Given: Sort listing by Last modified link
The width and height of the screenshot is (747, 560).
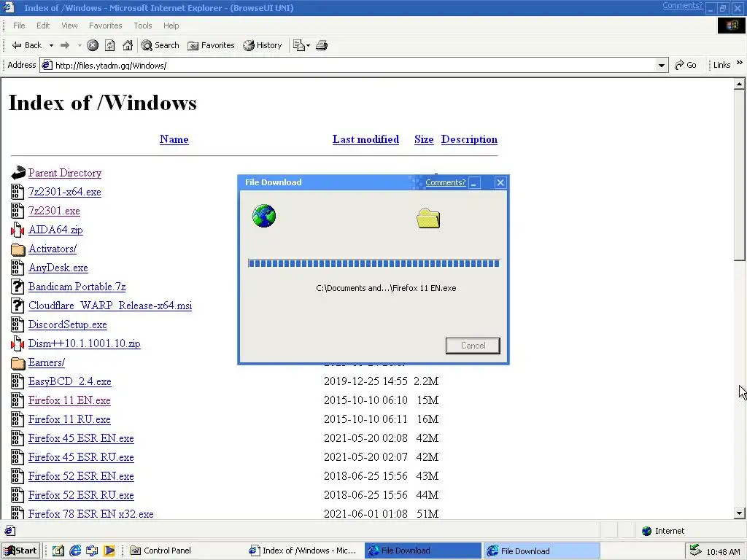Looking at the screenshot, I should coord(365,139).
